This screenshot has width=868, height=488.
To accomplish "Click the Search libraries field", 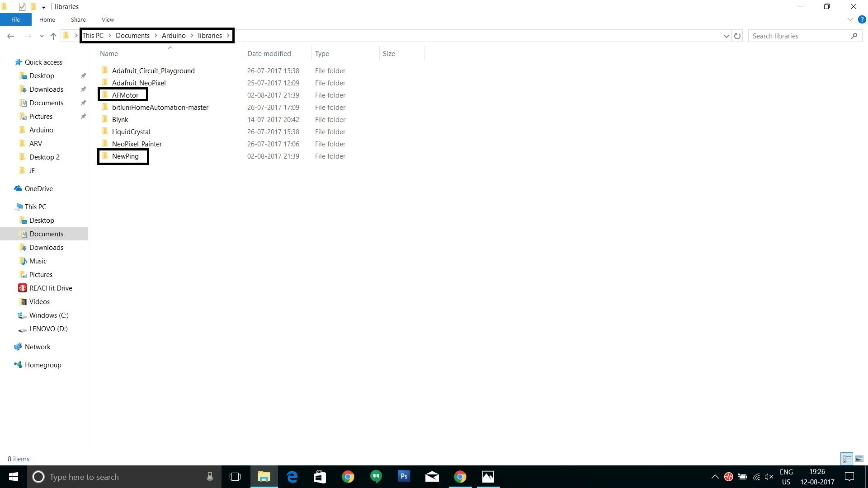I will [798, 36].
